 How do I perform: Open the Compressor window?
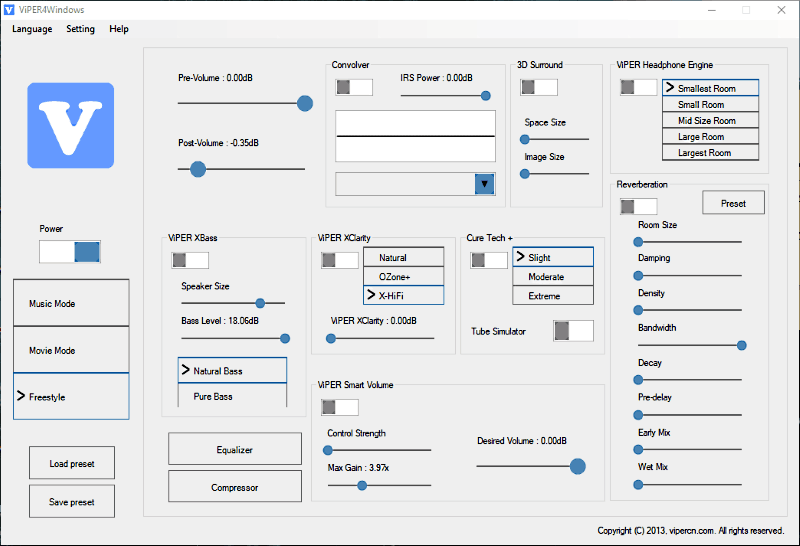click(235, 487)
